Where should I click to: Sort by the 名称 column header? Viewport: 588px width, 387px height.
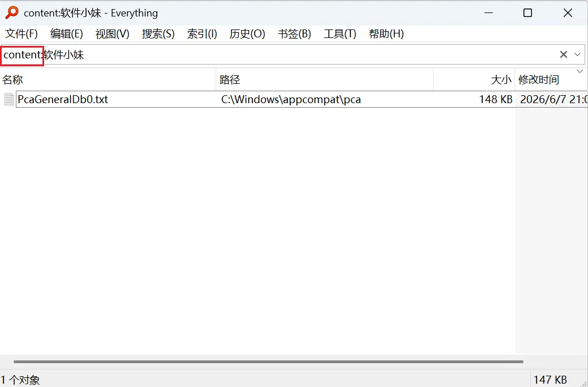pyautogui.click(x=108, y=79)
